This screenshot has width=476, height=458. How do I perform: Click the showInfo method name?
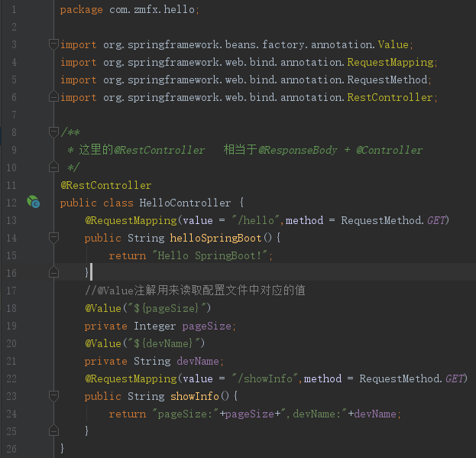[195, 396]
